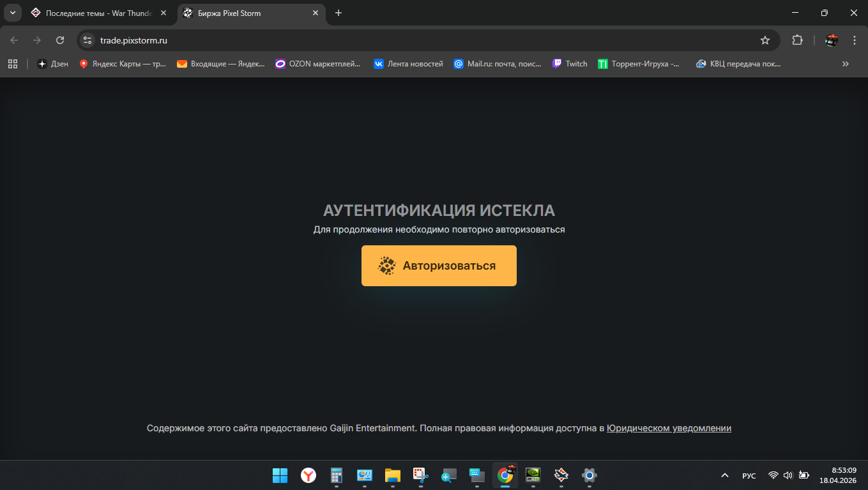Open the Chrome profile avatar
The image size is (868, 490).
pos(831,40)
